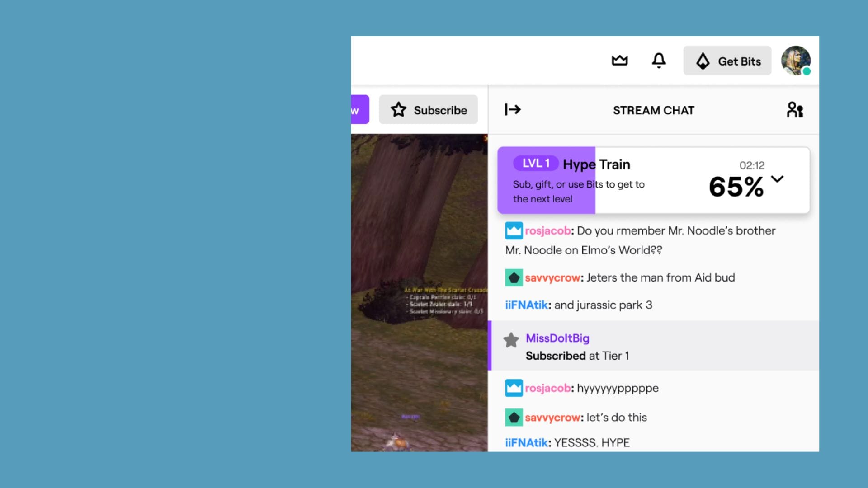Click the Subscribe star button

pyautogui.click(x=428, y=110)
